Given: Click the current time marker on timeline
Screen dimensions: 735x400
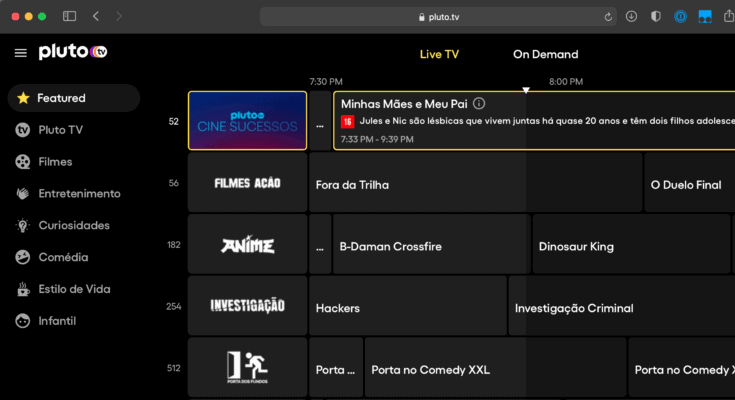Looking at the screenshot, I should (526, 90).
